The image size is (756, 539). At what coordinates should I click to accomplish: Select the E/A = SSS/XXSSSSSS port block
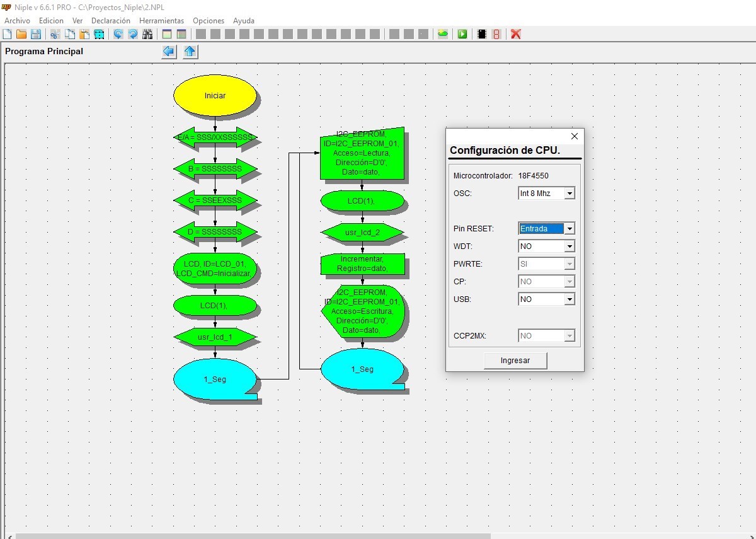click(x=215, y=137)
